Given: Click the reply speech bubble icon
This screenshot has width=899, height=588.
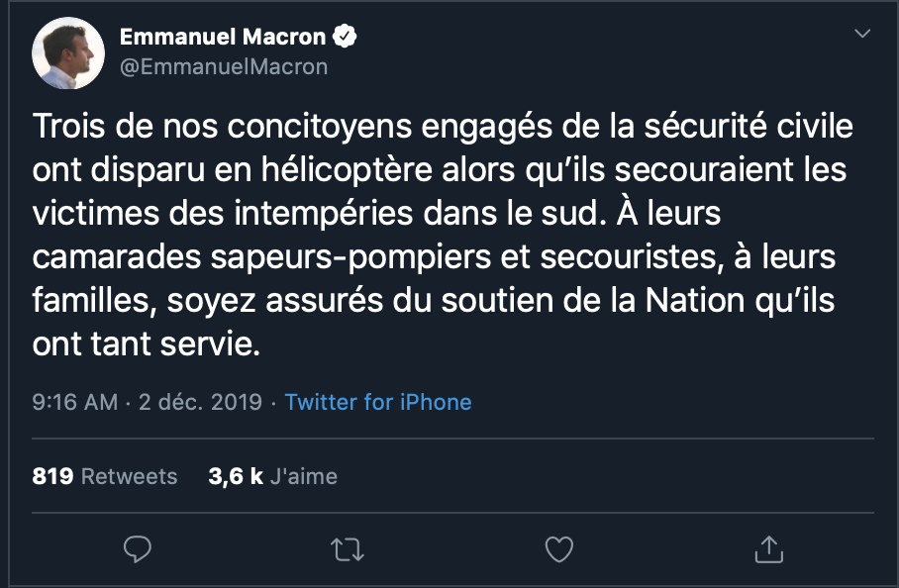Looking at the screenshot, I should point(138,548).
